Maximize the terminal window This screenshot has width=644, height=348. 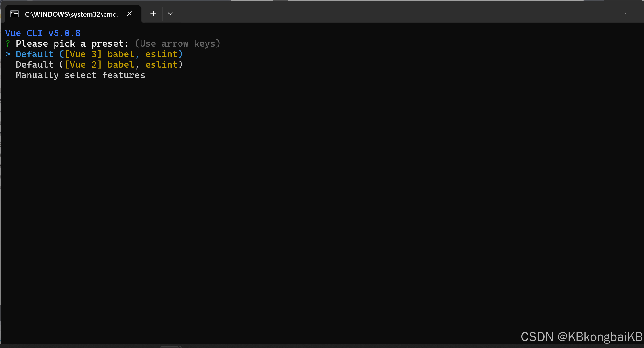[x=628, y=11]
